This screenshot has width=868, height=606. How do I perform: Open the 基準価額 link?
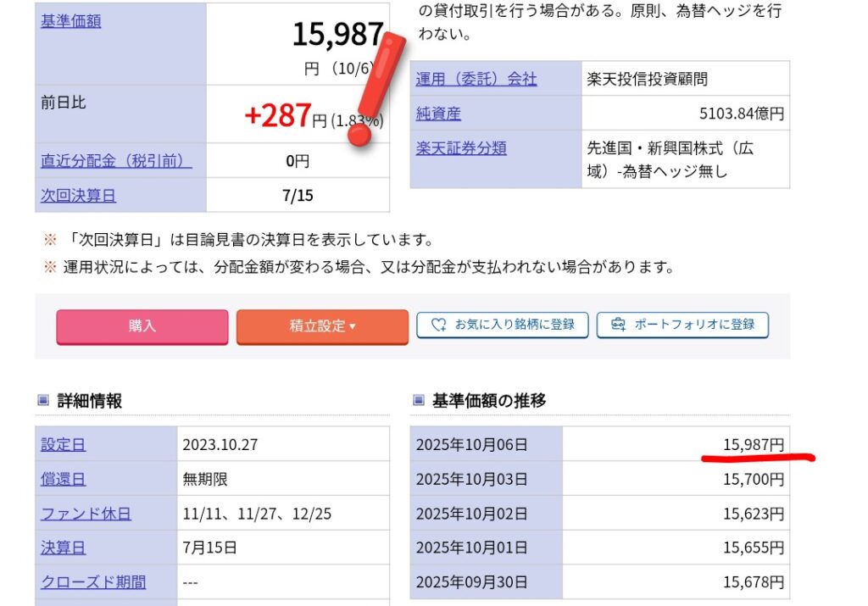coord(71,21)
